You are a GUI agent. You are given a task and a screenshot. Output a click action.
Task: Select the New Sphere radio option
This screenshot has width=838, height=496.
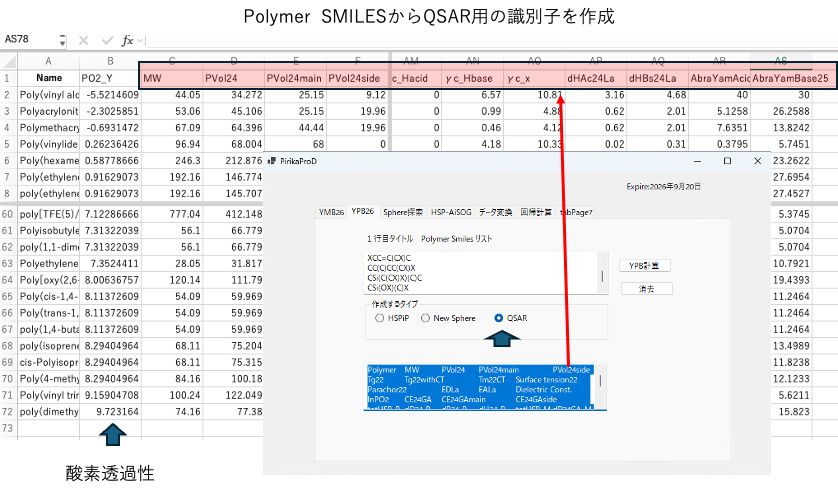[426, 318]
